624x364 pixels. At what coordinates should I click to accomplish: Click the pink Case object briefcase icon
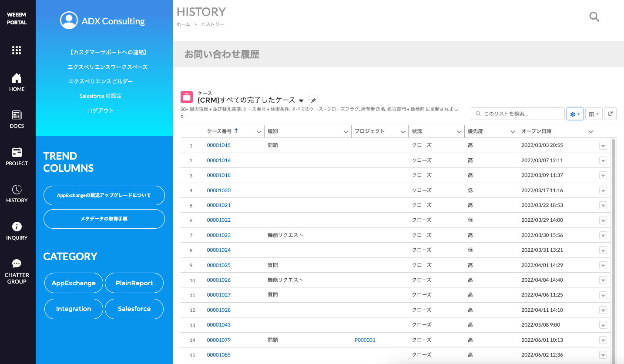point(187,97)
